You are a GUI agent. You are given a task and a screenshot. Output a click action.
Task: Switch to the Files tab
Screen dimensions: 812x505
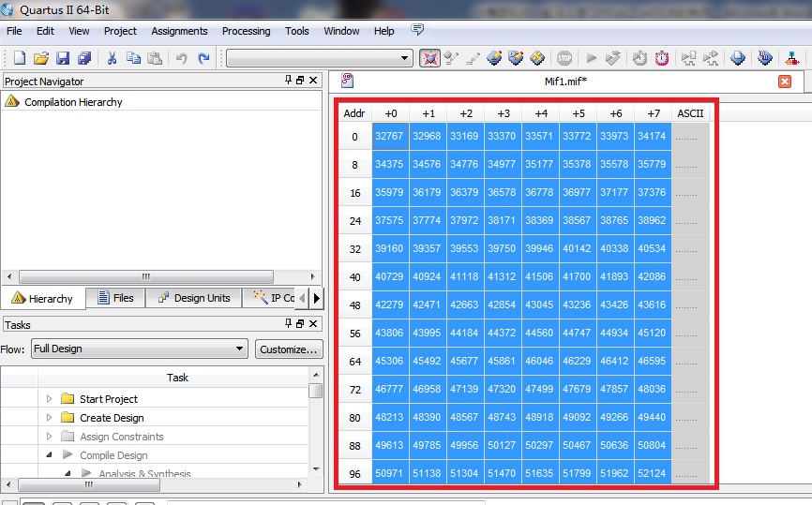116,298
